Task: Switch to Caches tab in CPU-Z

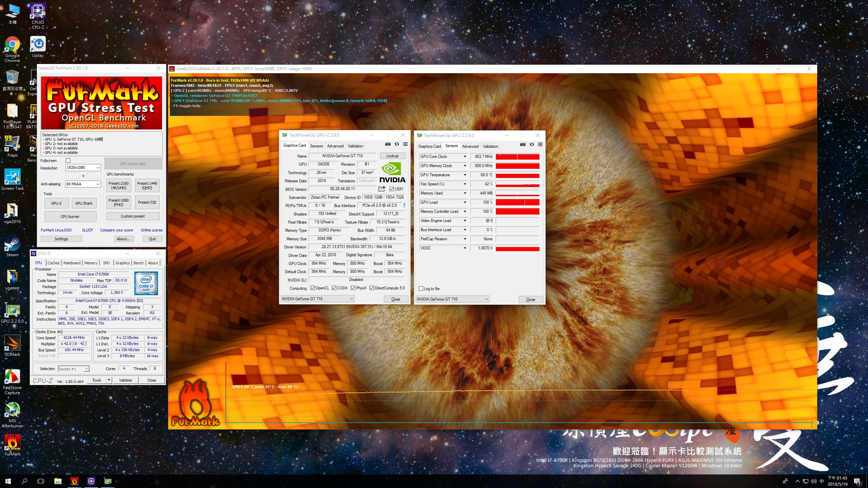Action: click(53, 263)
